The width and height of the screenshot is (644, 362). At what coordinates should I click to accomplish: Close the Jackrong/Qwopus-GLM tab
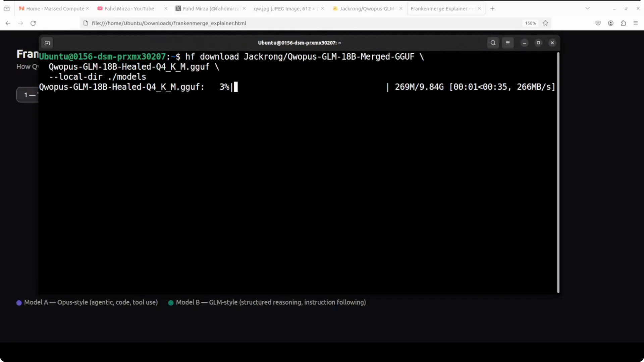coord(401,9)
